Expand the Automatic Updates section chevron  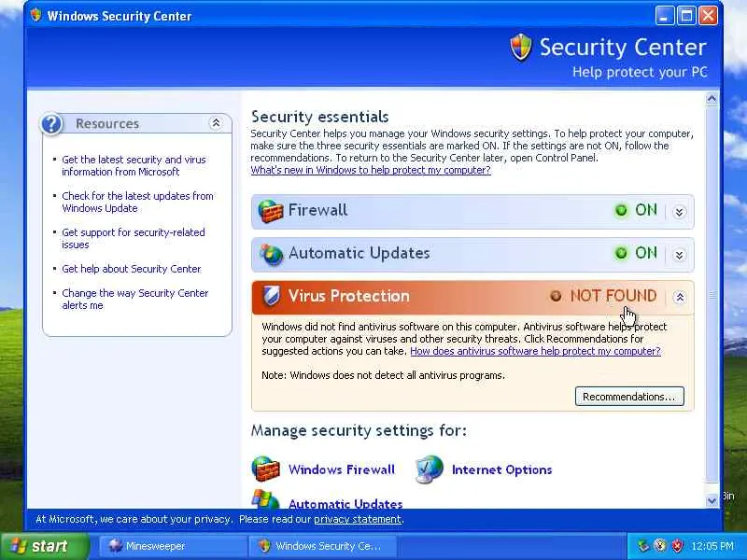tap(680, 255)
